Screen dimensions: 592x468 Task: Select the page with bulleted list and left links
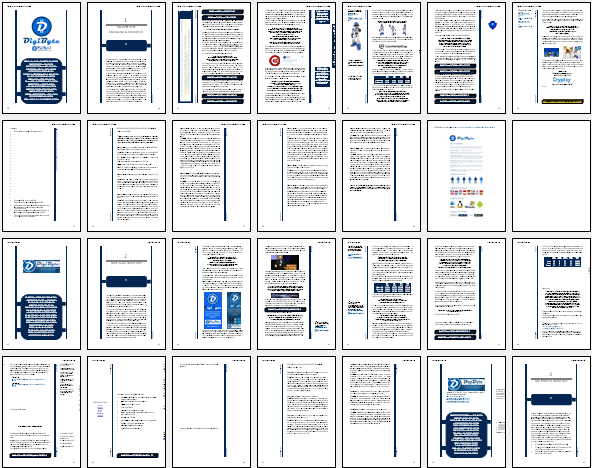pyautogui.click(x=126, y=412)
